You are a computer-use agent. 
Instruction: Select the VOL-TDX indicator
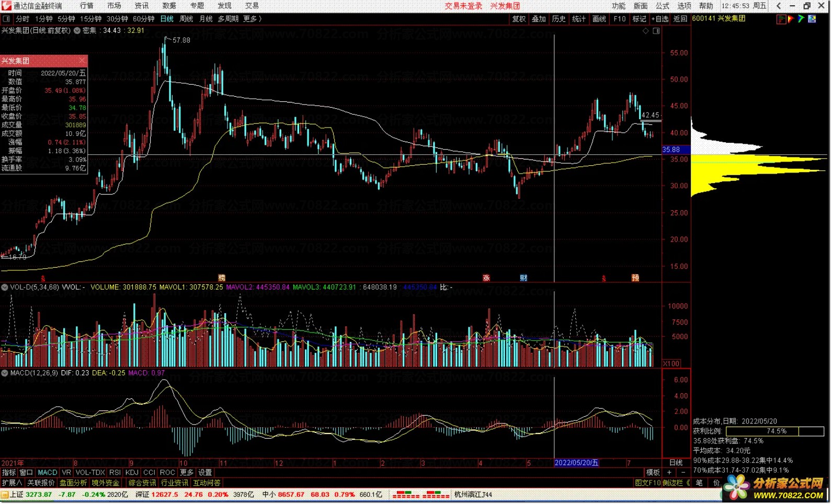click(90, 473)
